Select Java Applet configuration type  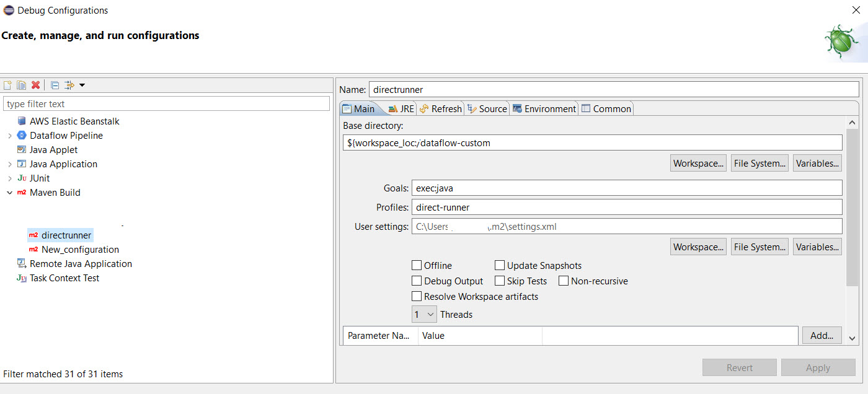(54, 150)
